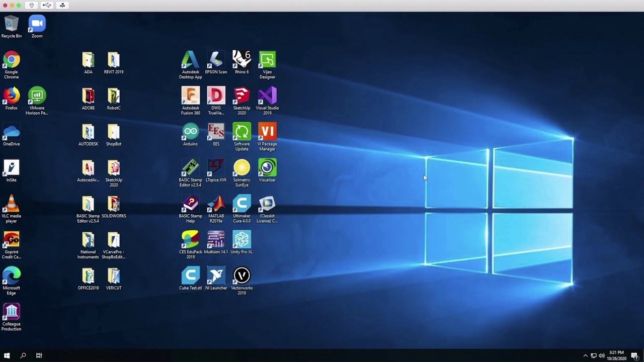Select the Visual Studio 2019 icon
This screenshot has height=362, width=644.
point(267,96)
